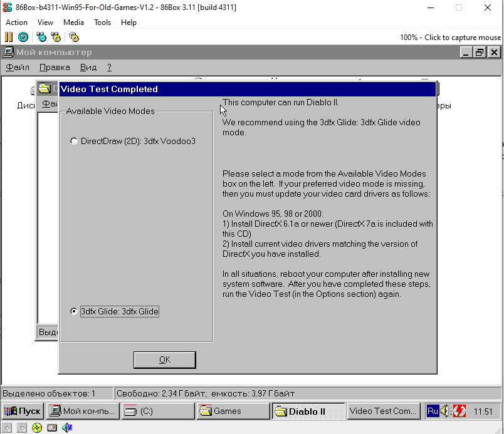This screenshot has width=504, height=434.
Task: Switch to the Diablo II taskbar button
Action: [308, 411]
